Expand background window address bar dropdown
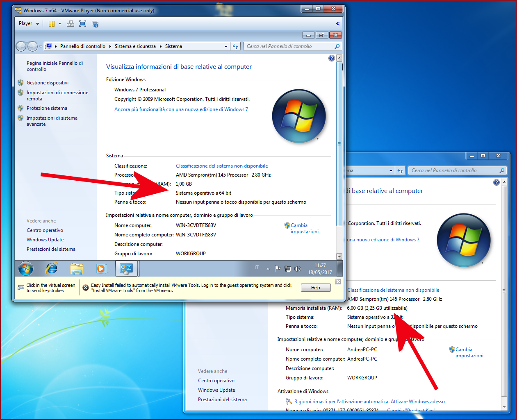Viewport: 517px width, 420px height. (x=391, y=170)
